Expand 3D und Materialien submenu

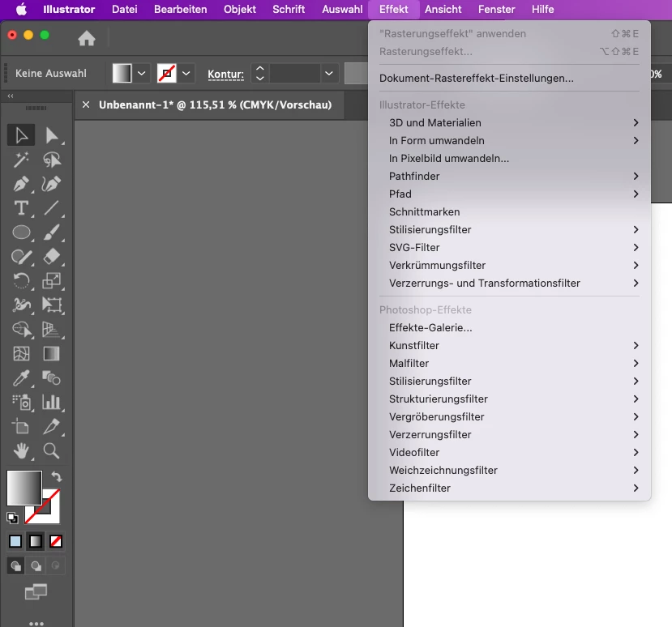pos(509,123)
